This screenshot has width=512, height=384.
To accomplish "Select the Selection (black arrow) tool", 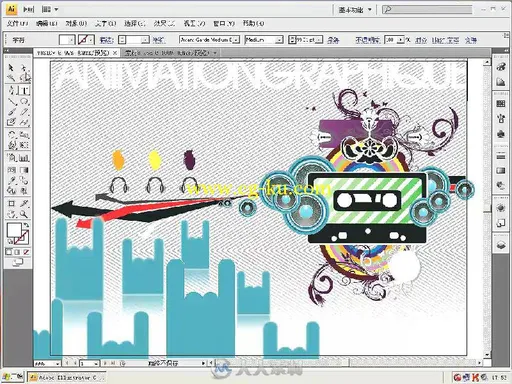I will click(x=11, y=68).
